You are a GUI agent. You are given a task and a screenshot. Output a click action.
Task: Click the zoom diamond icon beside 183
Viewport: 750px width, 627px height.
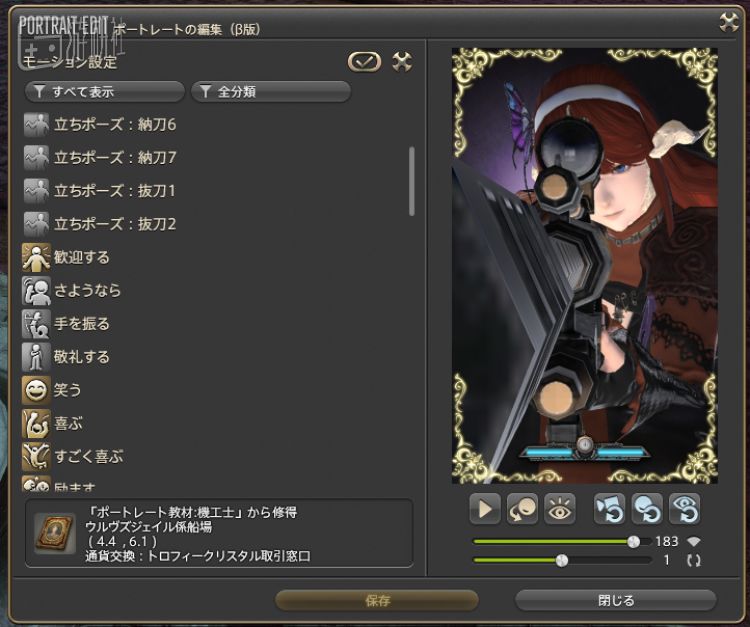coord(694,542)
